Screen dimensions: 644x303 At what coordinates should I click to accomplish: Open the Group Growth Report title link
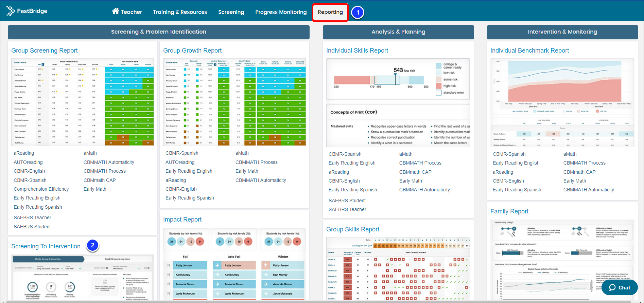(192, 51)
